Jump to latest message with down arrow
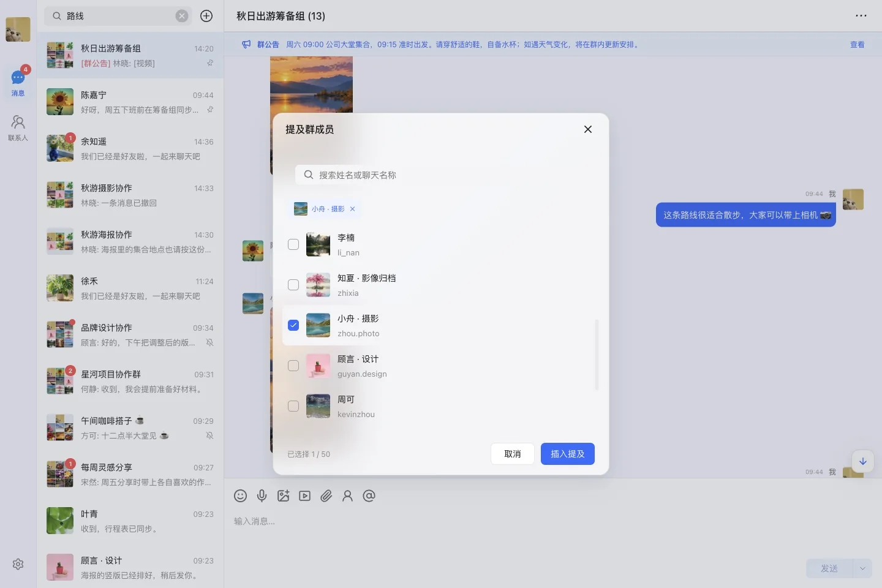The image size is (882, 588). click(x=862, y=461)
